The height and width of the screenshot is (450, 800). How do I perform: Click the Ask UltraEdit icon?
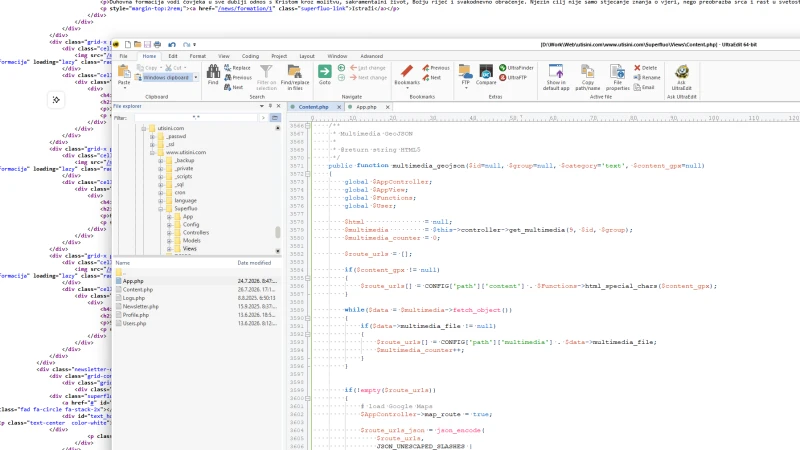click(682, 78)
